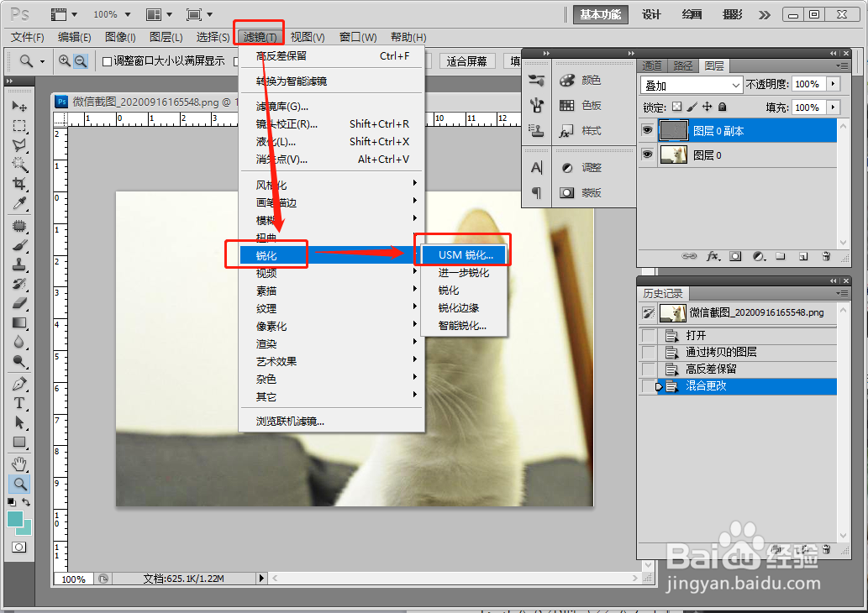Select 基本功能 workspace button

click(x=601, y=15)
